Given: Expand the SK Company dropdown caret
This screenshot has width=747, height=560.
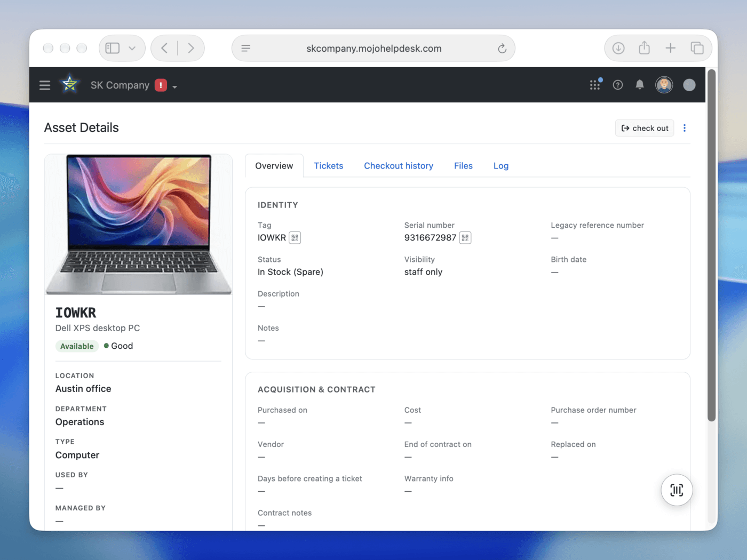Looking at the screenshot, I should coord(174,86).
